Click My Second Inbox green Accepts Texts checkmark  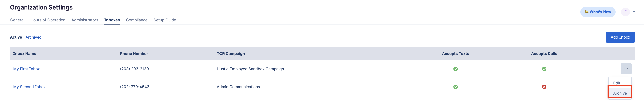coord(455,87)
